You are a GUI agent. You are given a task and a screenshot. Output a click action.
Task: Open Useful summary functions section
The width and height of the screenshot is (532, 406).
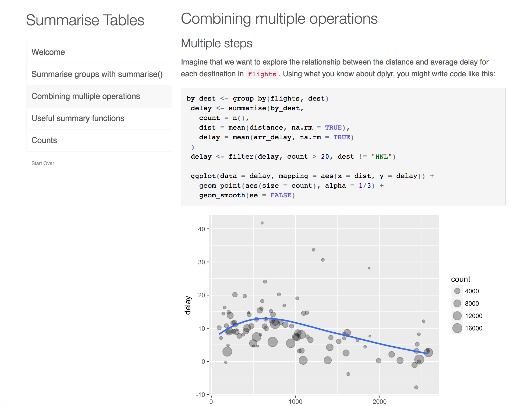click(x=99, y=118)
